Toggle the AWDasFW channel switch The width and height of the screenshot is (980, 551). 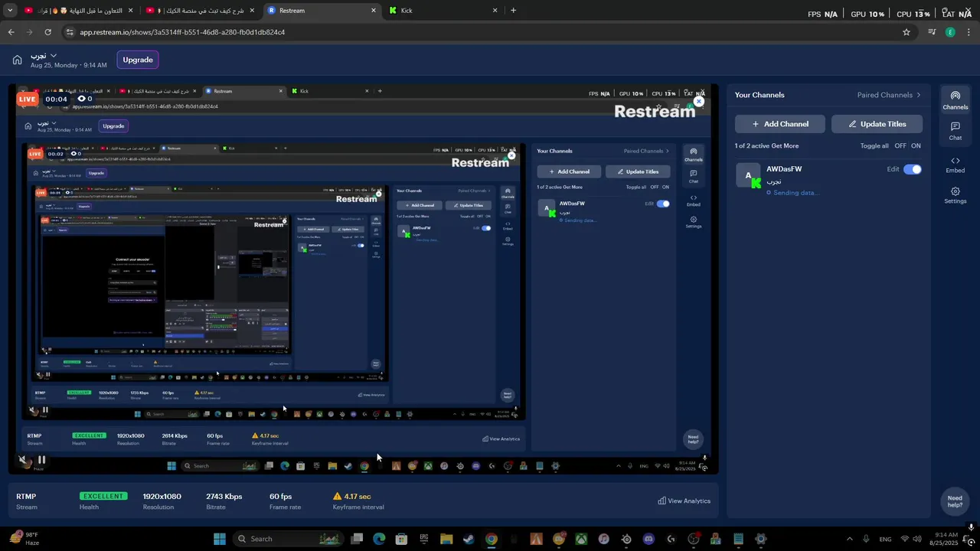(x=912, y=169)
